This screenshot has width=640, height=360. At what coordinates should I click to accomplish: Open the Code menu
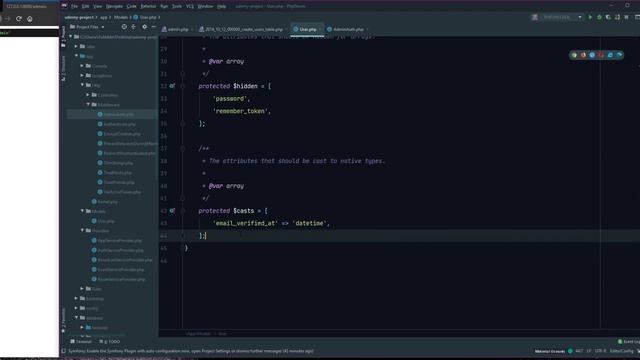tap(131, 7)
